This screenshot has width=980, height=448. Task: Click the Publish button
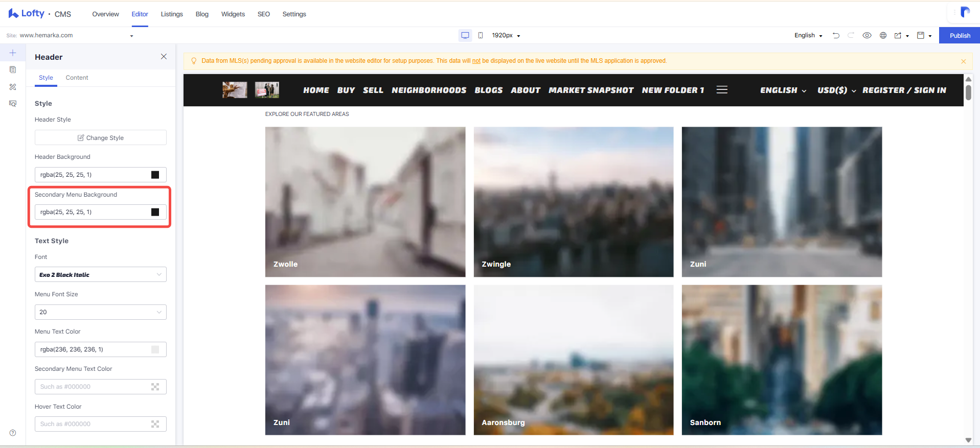[x=960, y=35]
